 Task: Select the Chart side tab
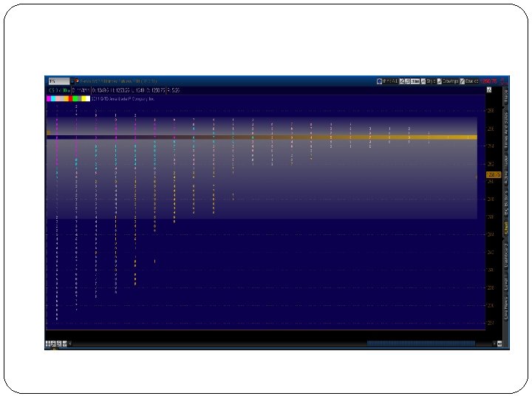coord(505,228)
